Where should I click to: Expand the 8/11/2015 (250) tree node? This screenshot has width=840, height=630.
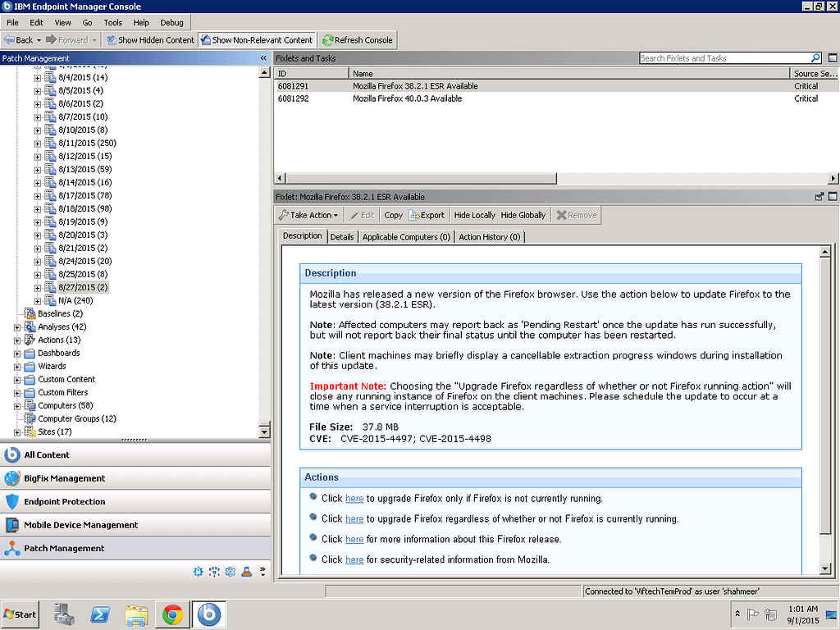tap(38, 144)
